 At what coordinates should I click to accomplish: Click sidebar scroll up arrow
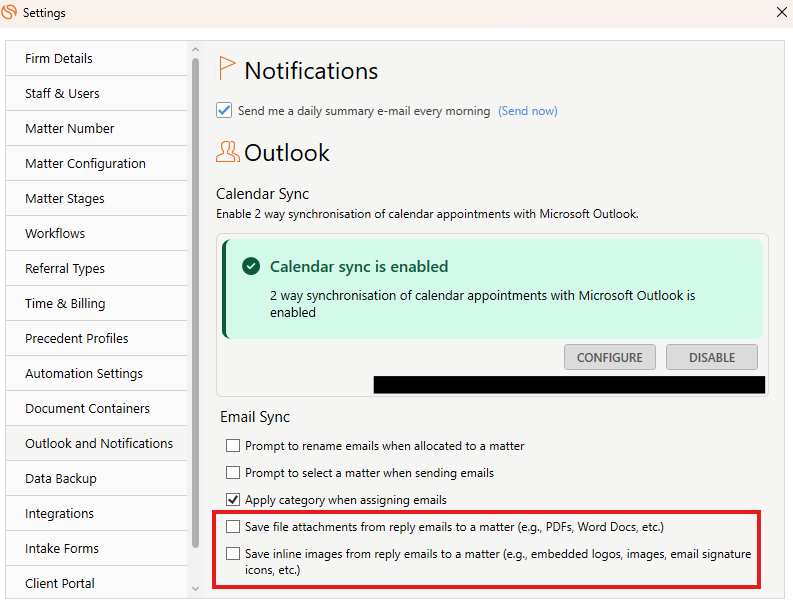click(x=196, y=50)
